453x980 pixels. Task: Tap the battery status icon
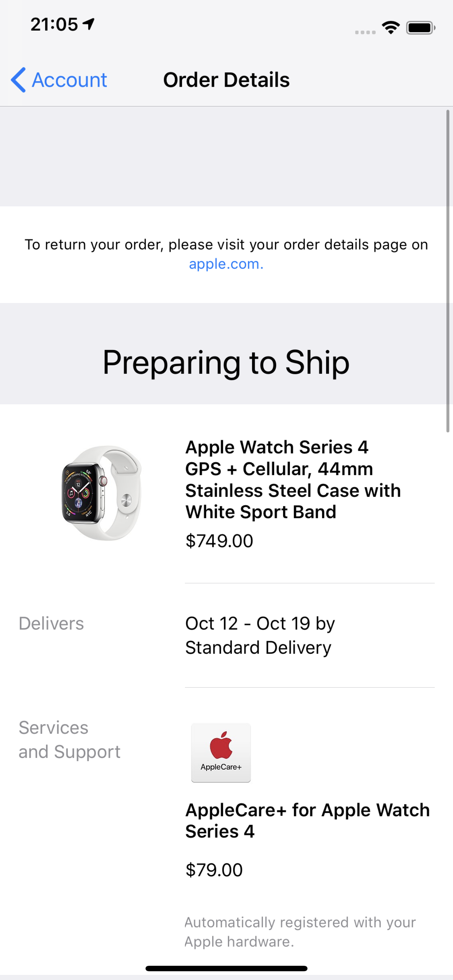pos(421,28)
